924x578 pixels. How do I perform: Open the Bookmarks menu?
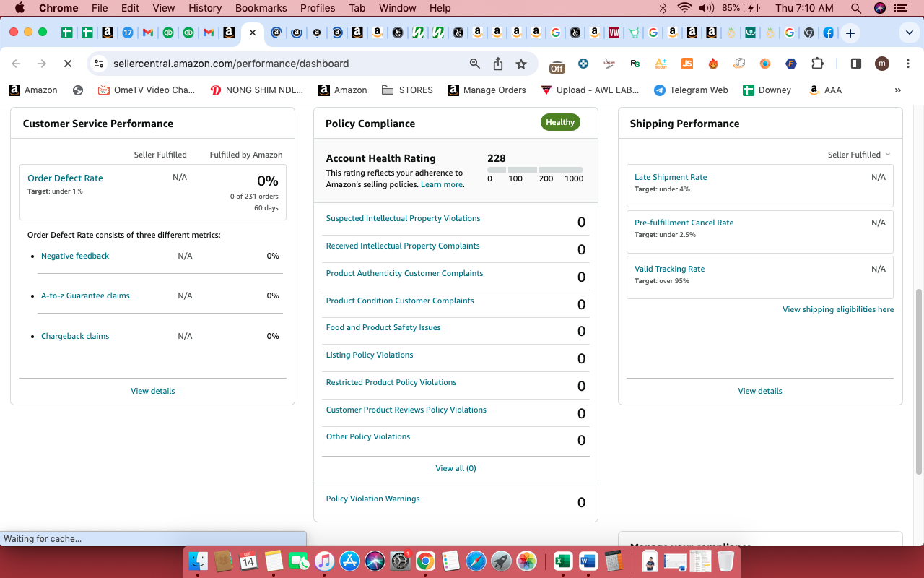point(261,8)
